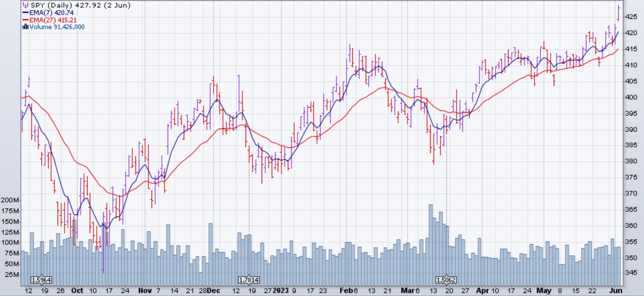Click the Volume 91,426,000 legend label

click(x=57, y=27)
